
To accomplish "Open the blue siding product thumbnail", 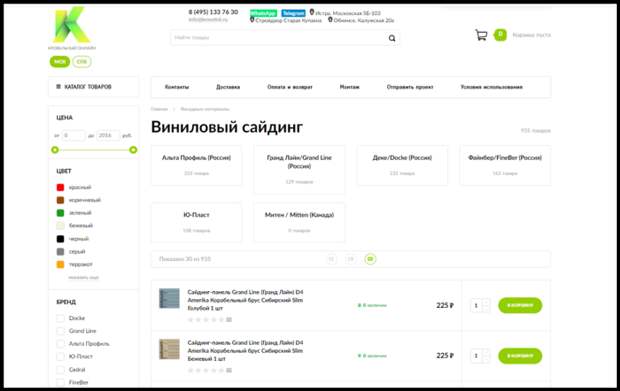I will point(169,298).
